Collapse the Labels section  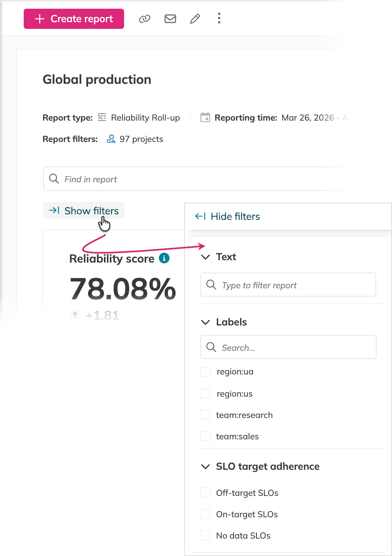click(x=205, y=322)
